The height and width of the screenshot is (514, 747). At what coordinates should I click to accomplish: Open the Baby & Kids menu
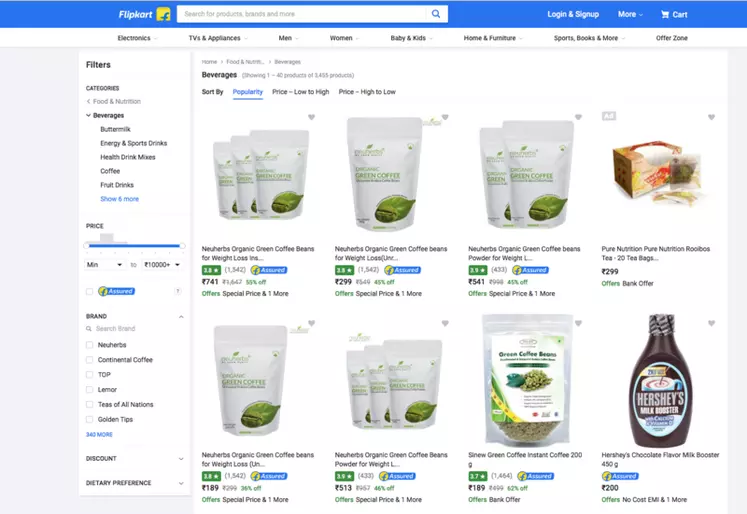click(x=411, y=38)
